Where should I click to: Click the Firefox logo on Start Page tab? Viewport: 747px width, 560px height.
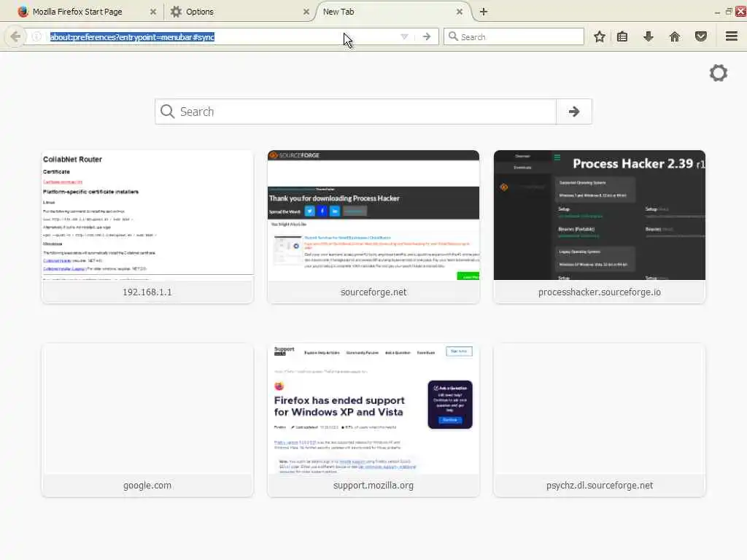click(x=23, y=12)
